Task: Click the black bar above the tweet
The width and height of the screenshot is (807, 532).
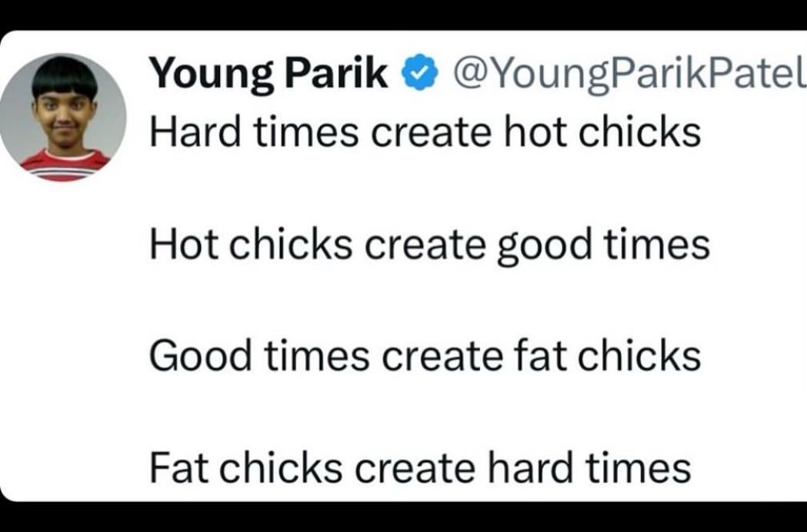Action: [x=403, y=15]
